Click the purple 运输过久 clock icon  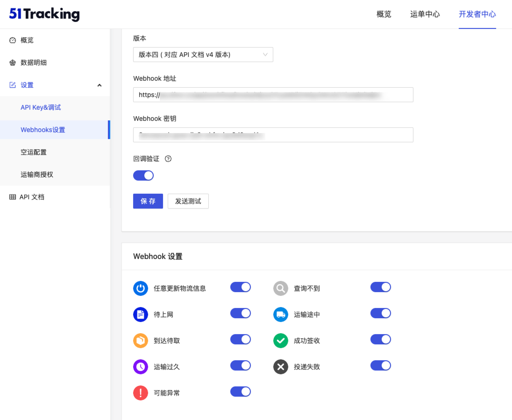(141, 367)
